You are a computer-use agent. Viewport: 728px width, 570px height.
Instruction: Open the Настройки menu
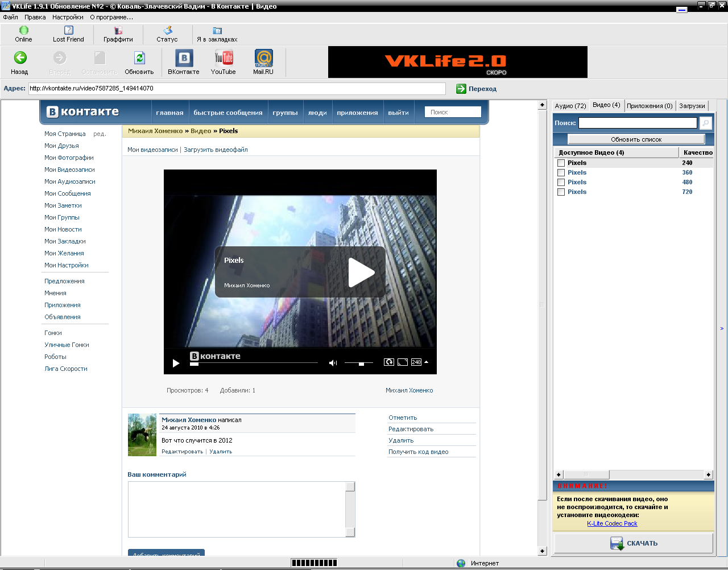68,17
